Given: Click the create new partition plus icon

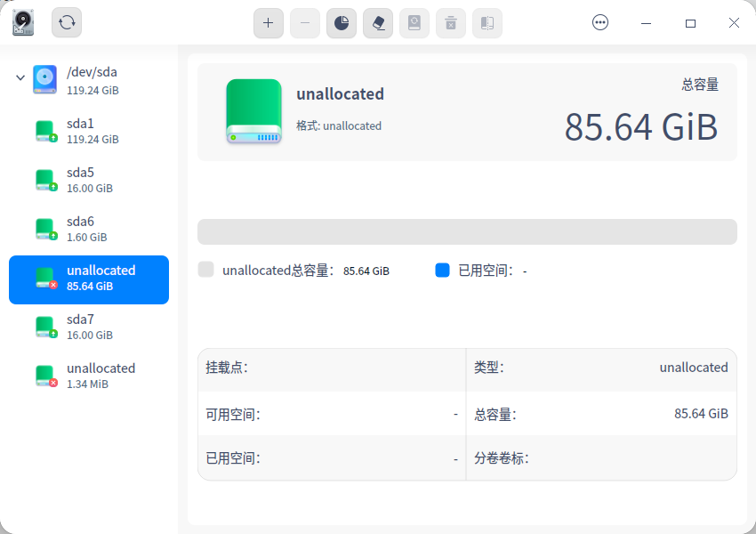Looking at the screenshot, I should point(269,23).
